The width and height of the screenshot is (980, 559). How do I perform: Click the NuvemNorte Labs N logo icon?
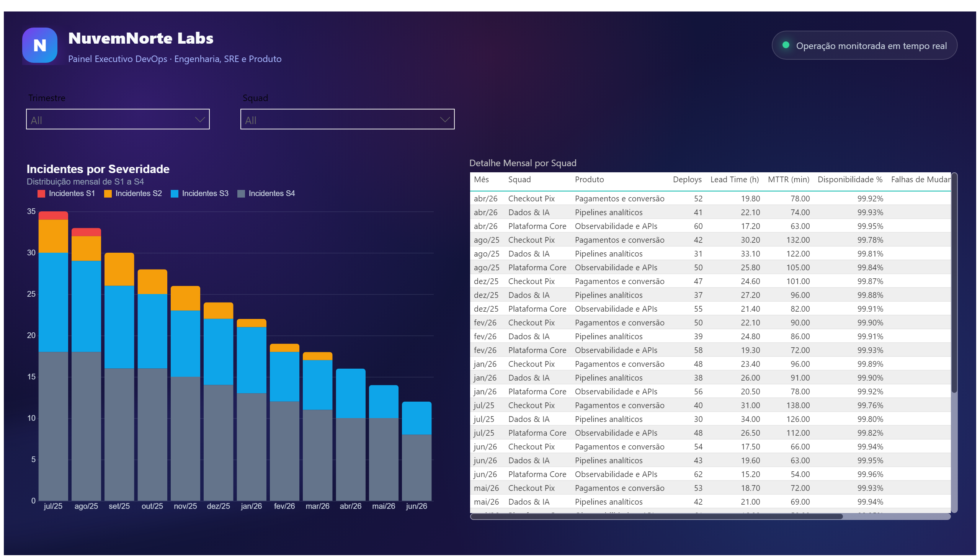39,45
